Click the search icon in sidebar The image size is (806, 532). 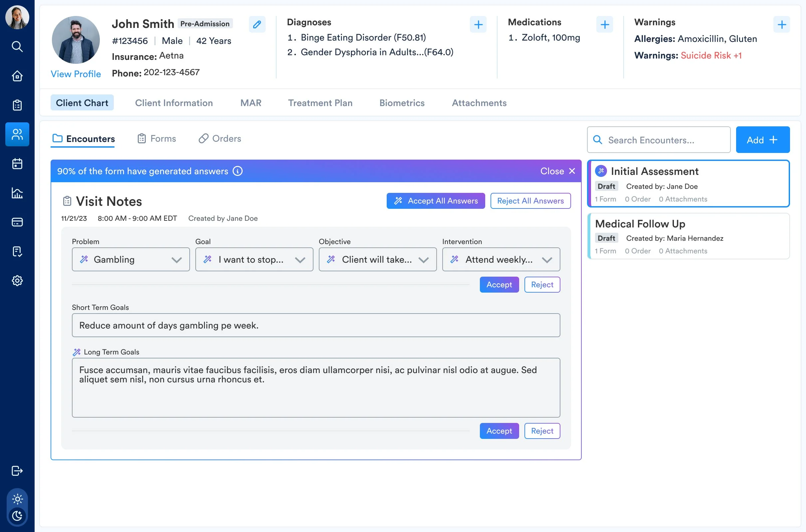point(17,47)
